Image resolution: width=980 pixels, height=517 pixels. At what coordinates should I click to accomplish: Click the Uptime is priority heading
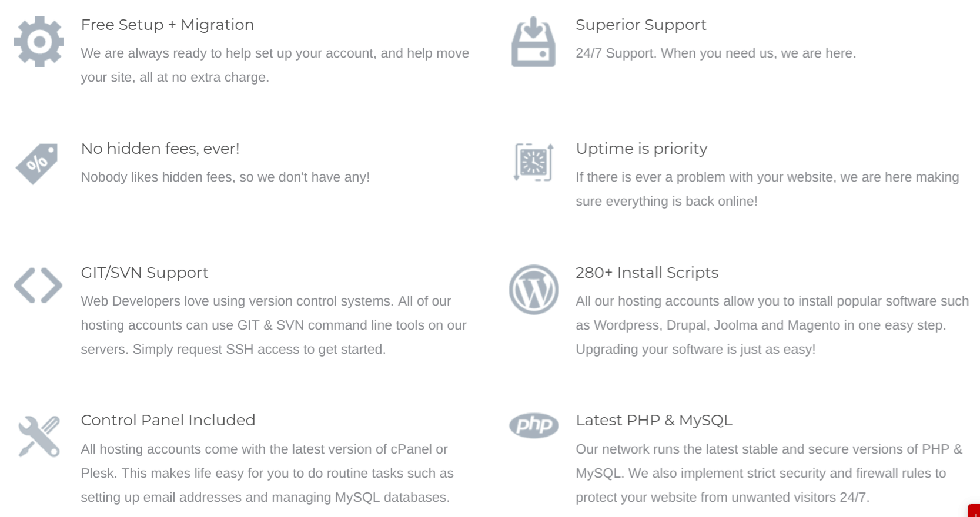[x=641, y=149]
